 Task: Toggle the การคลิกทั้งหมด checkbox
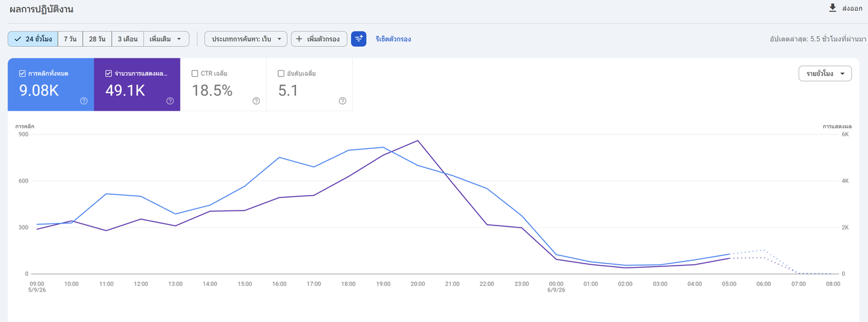(x=23, y=73)
